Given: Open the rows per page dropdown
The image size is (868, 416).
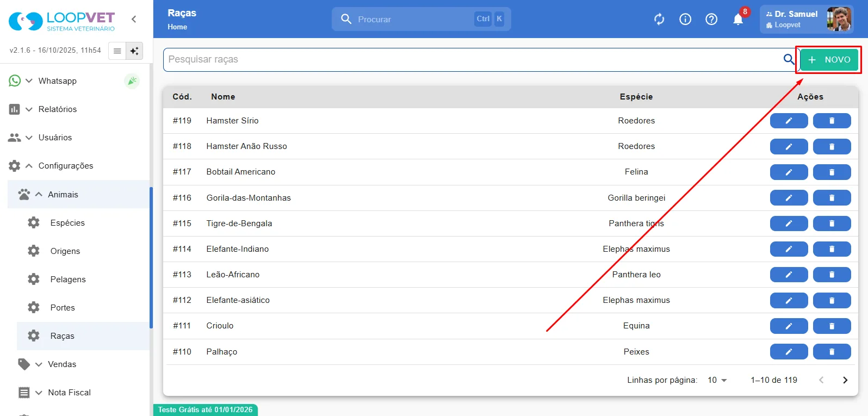Looking at the screenshot, I should point(717,380).
